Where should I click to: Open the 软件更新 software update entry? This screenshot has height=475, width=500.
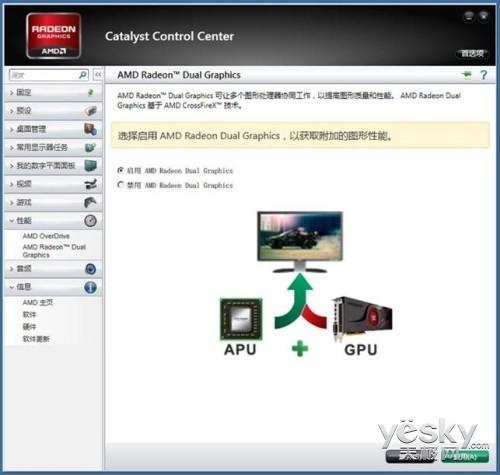[x=36, y=339]
